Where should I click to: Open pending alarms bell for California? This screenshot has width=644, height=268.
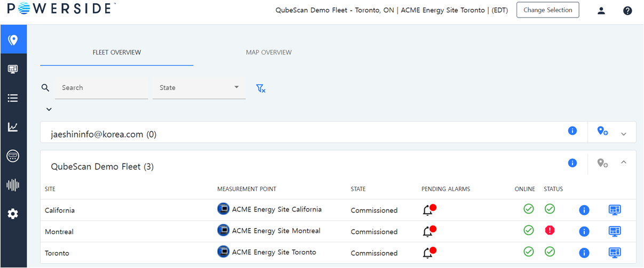click(430, 210)
